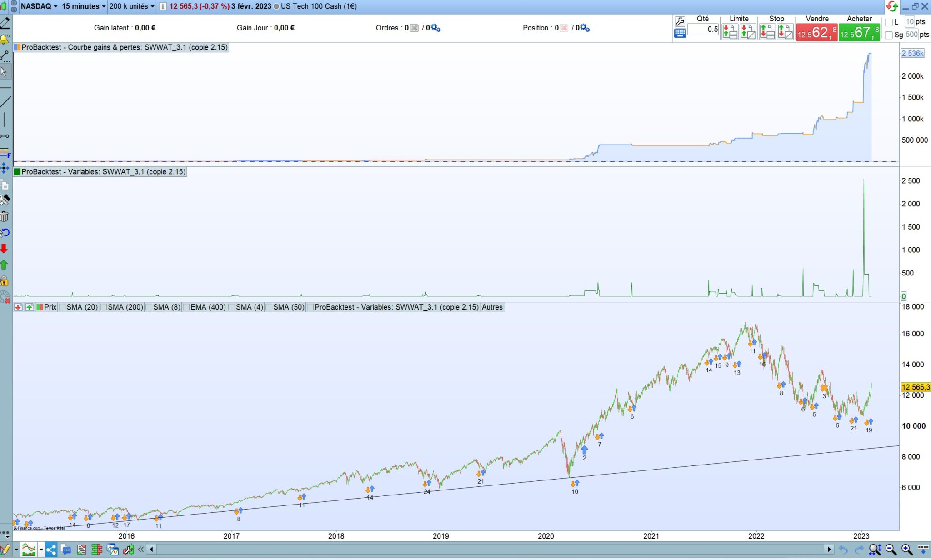
Task: Click the order book bricks icon
Action: point(97,550)
